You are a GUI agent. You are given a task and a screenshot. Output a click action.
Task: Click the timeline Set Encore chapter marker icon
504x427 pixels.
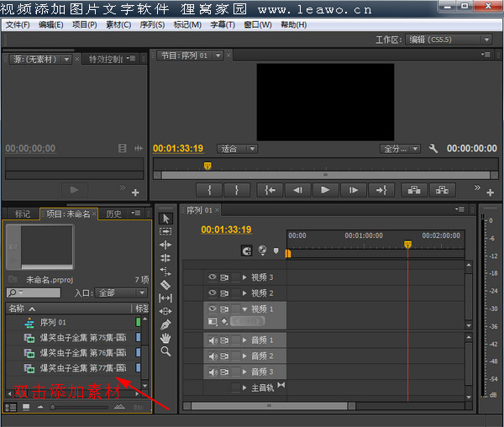coord(263,250)
